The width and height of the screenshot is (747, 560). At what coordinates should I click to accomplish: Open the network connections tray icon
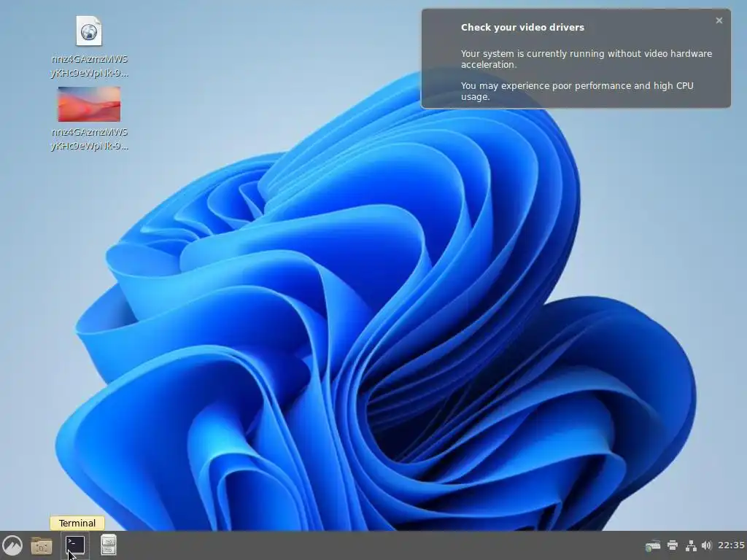[691, 545]
